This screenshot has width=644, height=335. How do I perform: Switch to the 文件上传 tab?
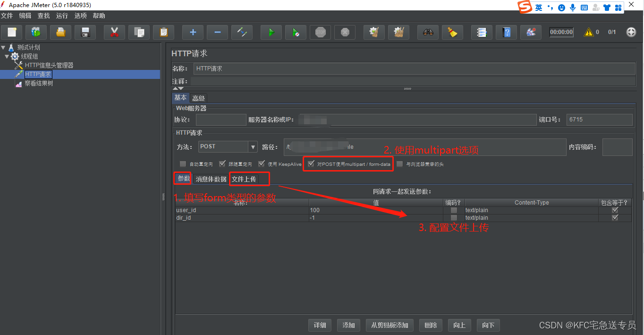pos(244,179)
